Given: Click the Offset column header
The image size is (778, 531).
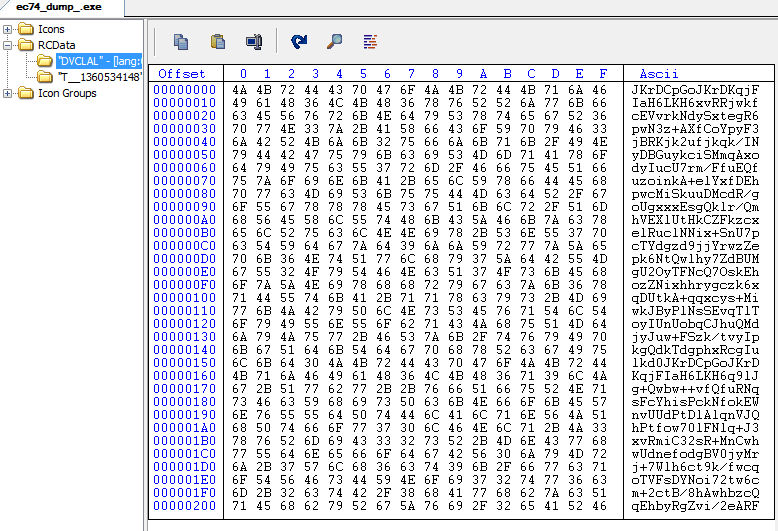Looking at the screenshot, I should (182, 74).
